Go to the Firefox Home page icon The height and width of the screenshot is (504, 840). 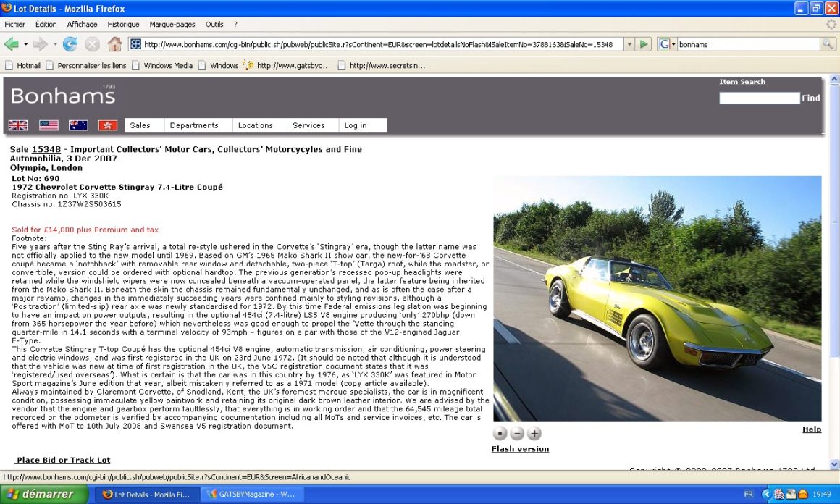[x=114, y=44]
